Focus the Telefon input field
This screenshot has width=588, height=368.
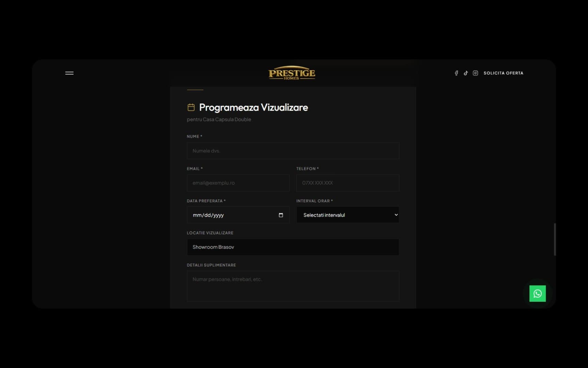[348, 183]
